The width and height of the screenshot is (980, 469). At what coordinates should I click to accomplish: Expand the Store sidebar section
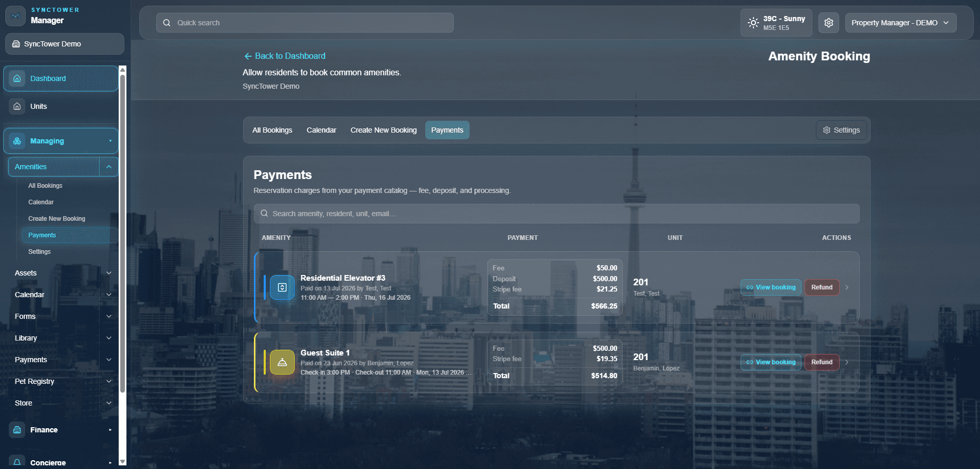coord(109,403)
